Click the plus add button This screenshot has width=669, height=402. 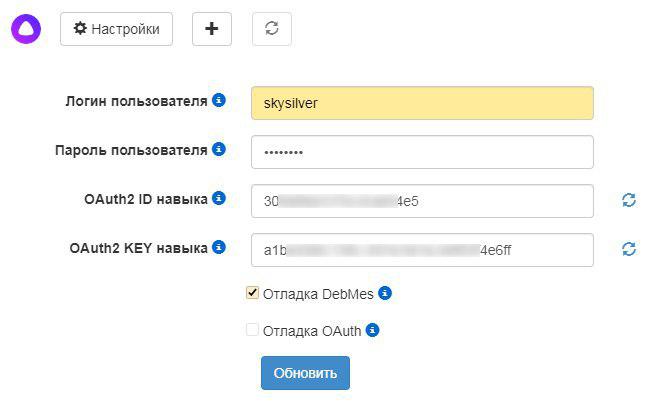tap(211, 29)
